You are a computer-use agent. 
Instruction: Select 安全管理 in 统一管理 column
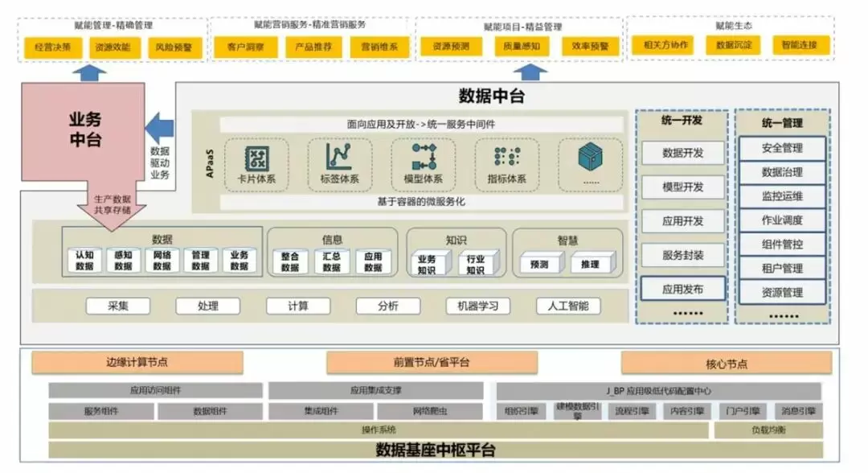(x=781, y=148)
